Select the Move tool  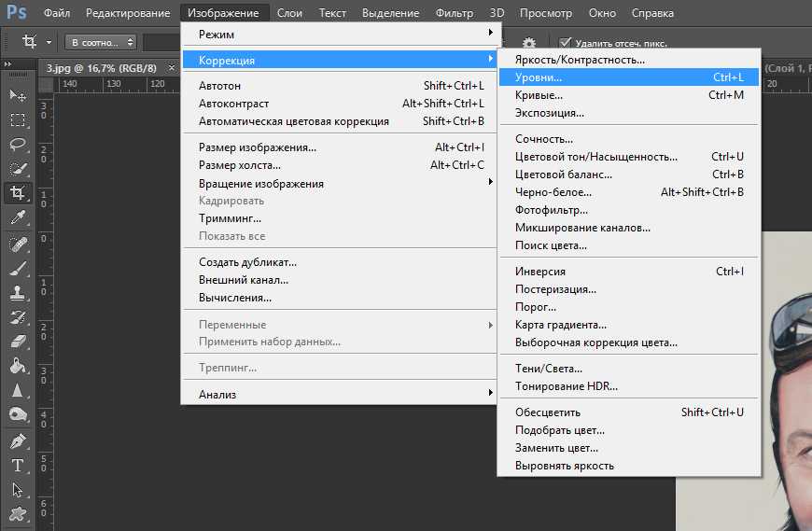click(x=17, y=95)
